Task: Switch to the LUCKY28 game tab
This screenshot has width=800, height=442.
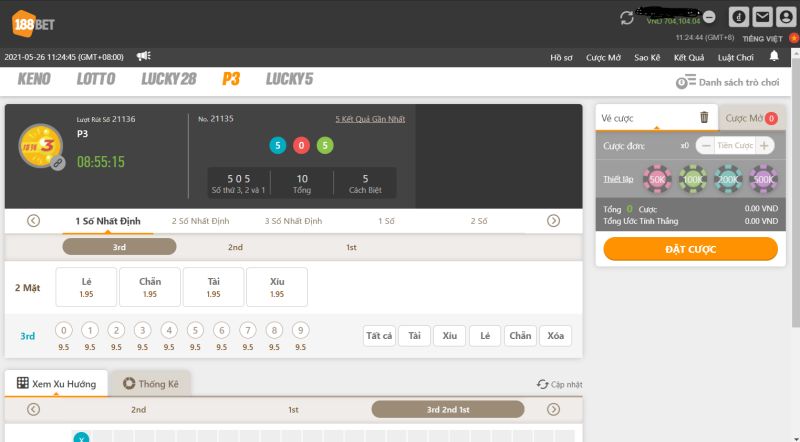Action: 168,79
